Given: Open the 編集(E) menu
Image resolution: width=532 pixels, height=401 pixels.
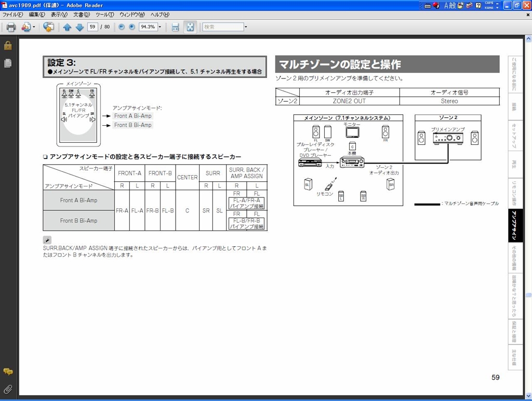Looking at the screenshot, I should click(37, 15).
